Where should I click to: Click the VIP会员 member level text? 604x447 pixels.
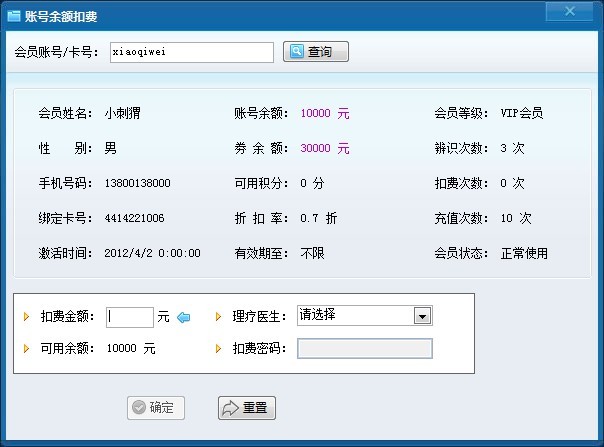(x=522, y=114)
